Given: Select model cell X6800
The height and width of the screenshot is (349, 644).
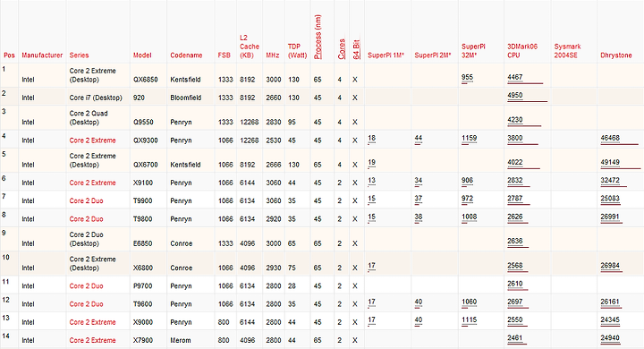Looking at the screenshot, I should click(x=143, y=268).
